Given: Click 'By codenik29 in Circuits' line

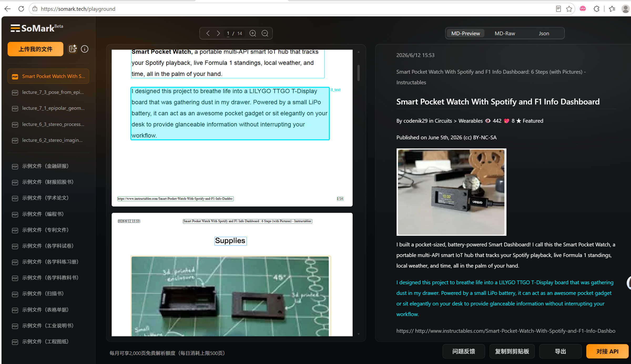Looking at the screenshot, I should point(470,121).
